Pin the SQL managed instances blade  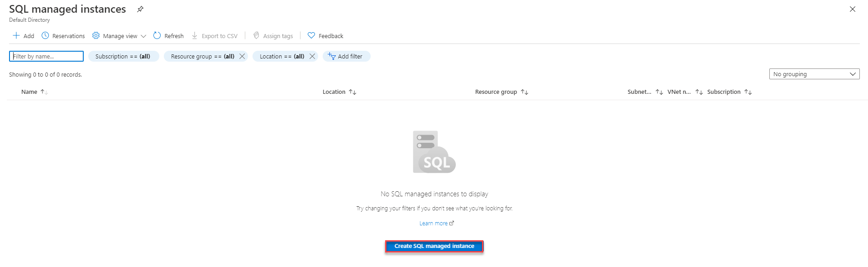point(140,9)
